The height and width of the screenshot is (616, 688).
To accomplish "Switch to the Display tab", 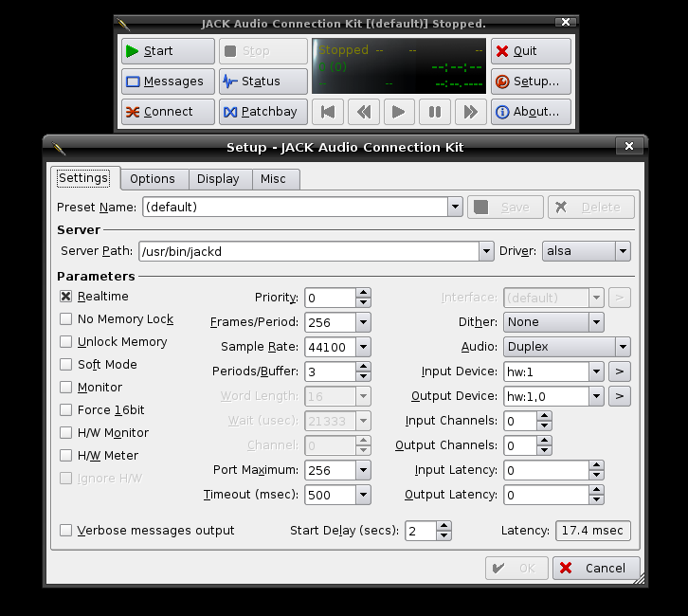I will [218, 179].
